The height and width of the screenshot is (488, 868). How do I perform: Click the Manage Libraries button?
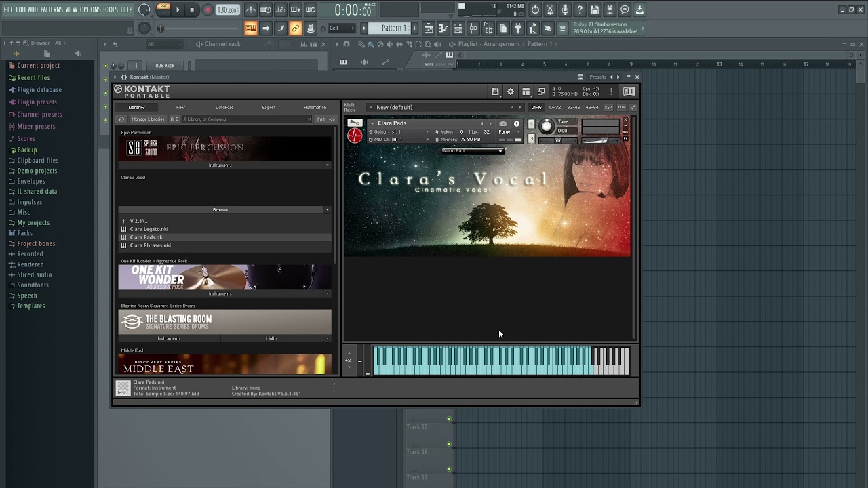tap(147, 119)
